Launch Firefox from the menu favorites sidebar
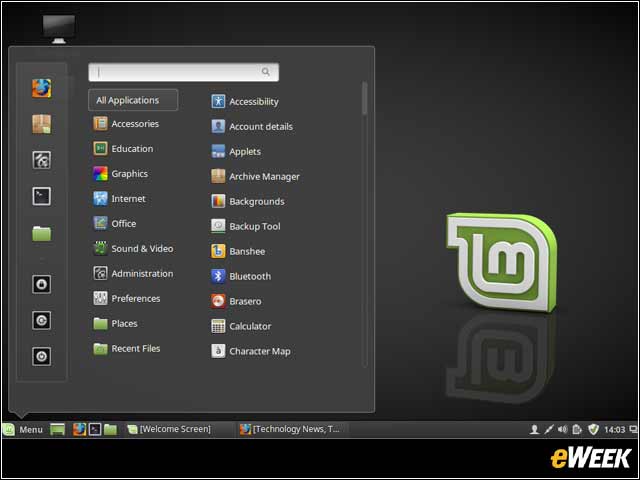This screenshot has width=640, height=480. [42, 88]
